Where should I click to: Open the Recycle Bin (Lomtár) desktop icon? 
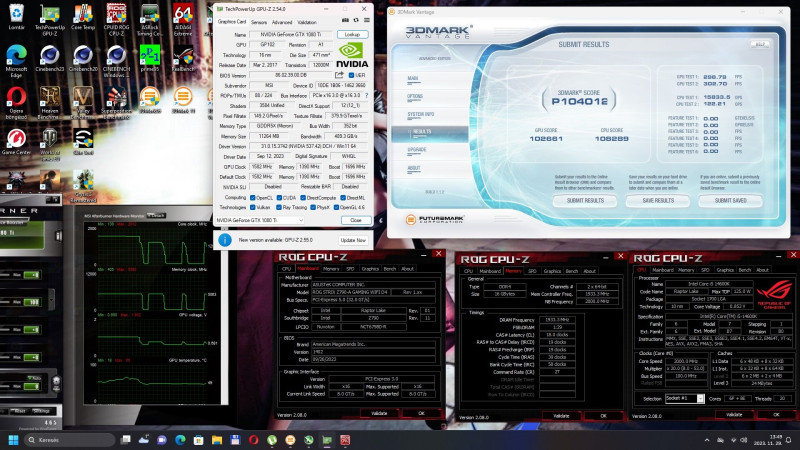click(x=16, y=17)
